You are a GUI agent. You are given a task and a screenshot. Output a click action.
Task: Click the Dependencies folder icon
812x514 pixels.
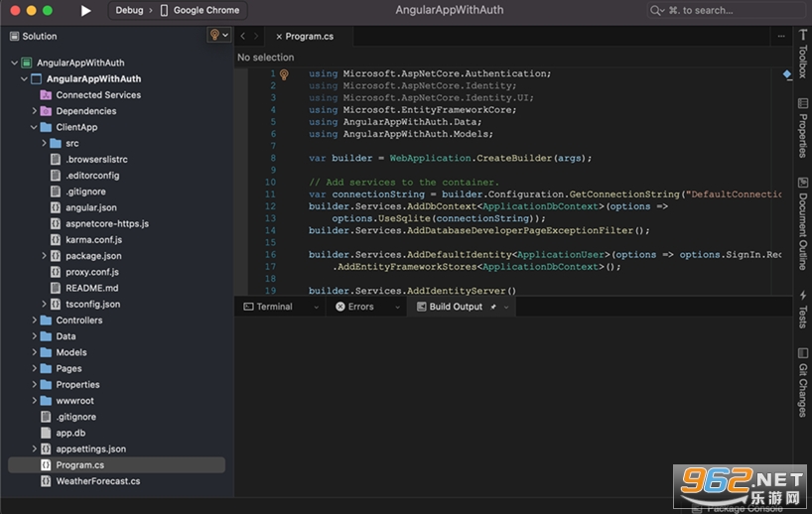[x=46, y=111]
